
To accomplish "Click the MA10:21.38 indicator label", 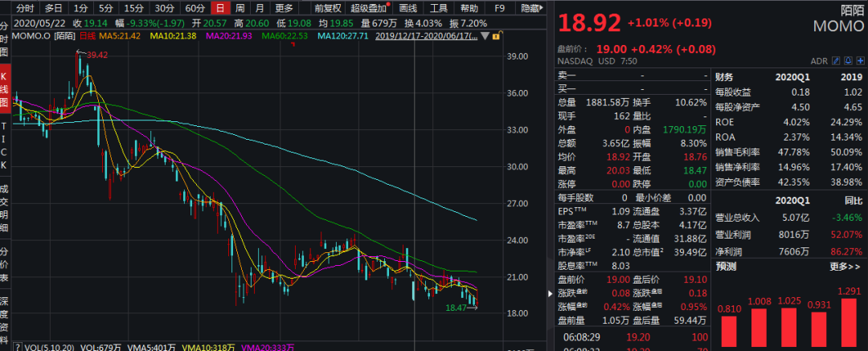I will pyautogui.click(x=173, y=36).
